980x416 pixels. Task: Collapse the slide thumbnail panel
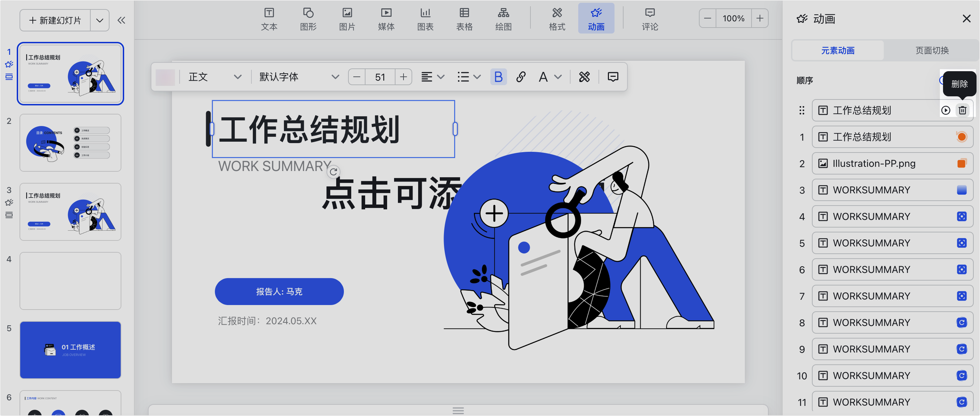point(121,21)
